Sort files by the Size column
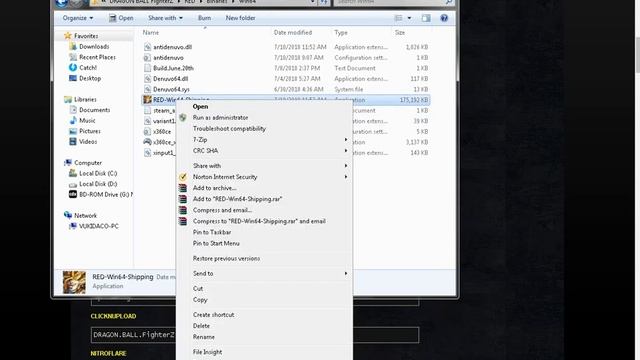The height and width of the screenshot is (360, 640). click(x=400, y=33)
